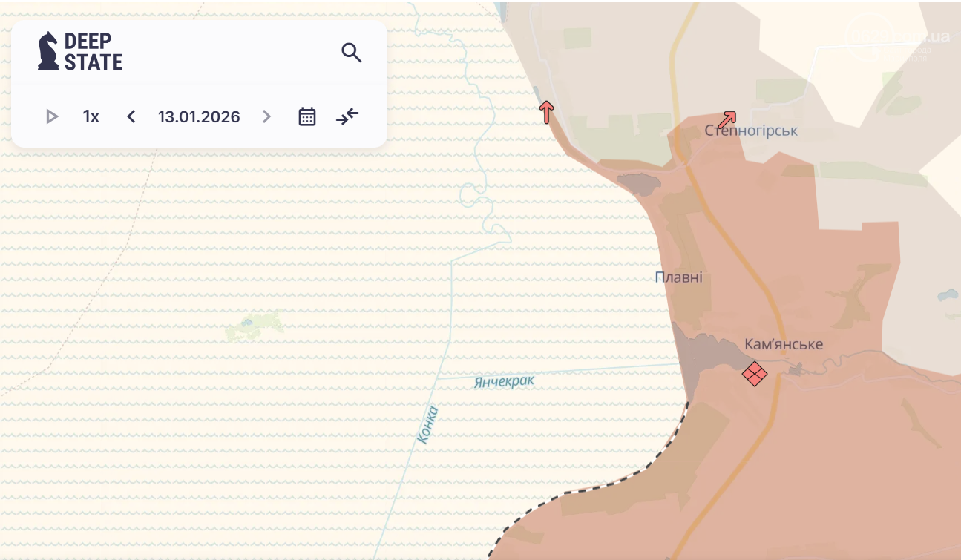Click the DeepState knight logo
The height and width of the screenshot is (560, 961).
pos(48,51)
